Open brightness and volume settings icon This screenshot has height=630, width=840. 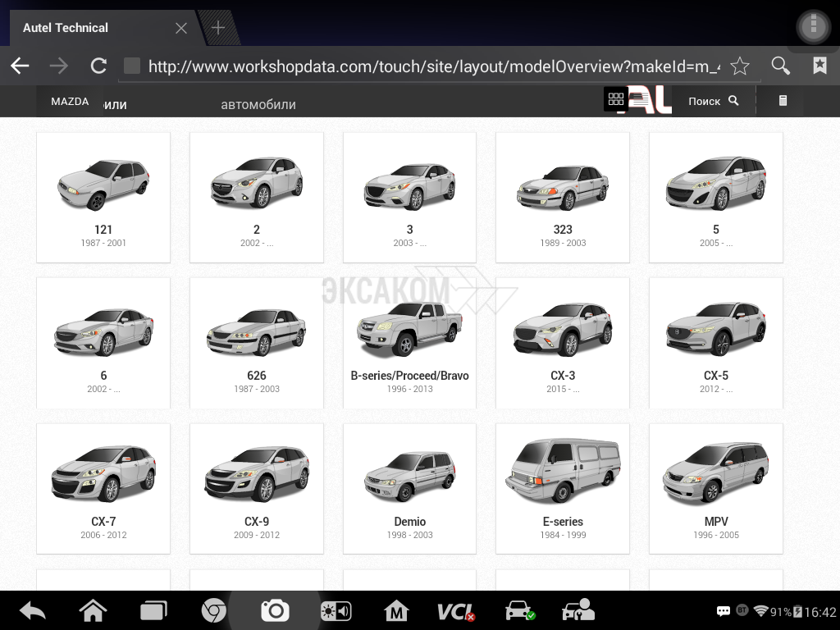[x=336, y=611]
